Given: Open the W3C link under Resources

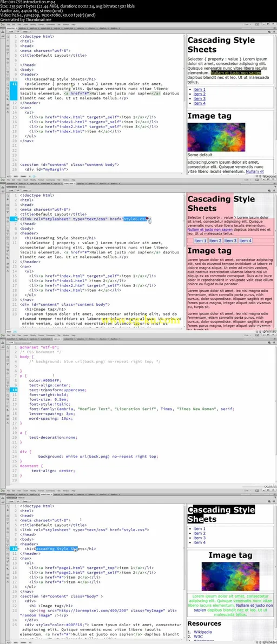Looking at the screenshot, I should tap(197, 637).
